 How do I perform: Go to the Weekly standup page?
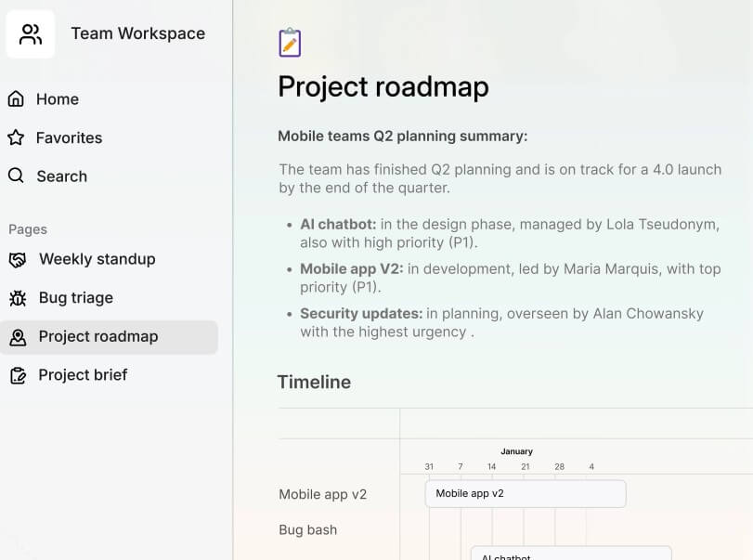(97, 259)
